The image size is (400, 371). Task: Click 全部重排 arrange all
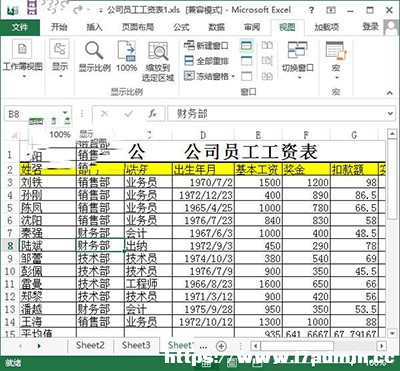(x=206, y=61)
